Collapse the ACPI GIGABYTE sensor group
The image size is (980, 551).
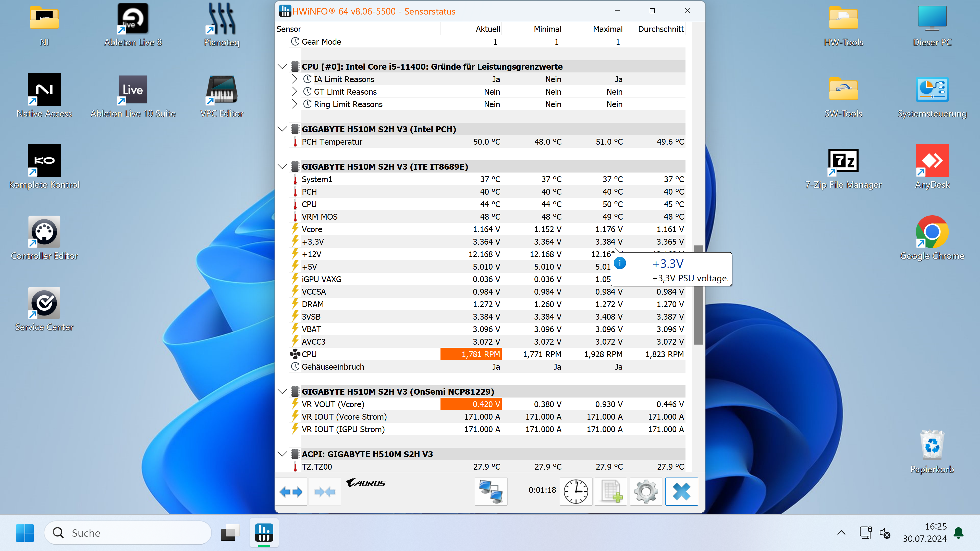[x=282, y=454]
